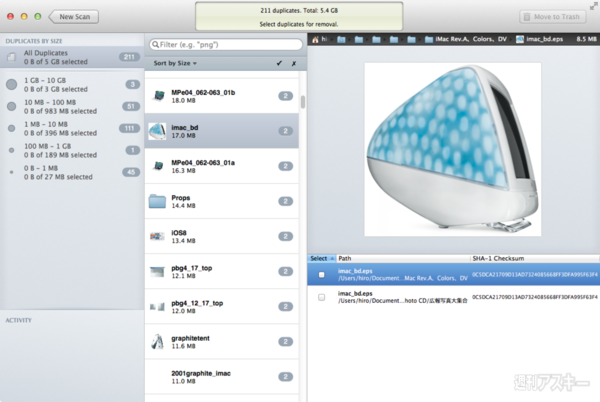Click the X deselect-all icon

[293, 63]
